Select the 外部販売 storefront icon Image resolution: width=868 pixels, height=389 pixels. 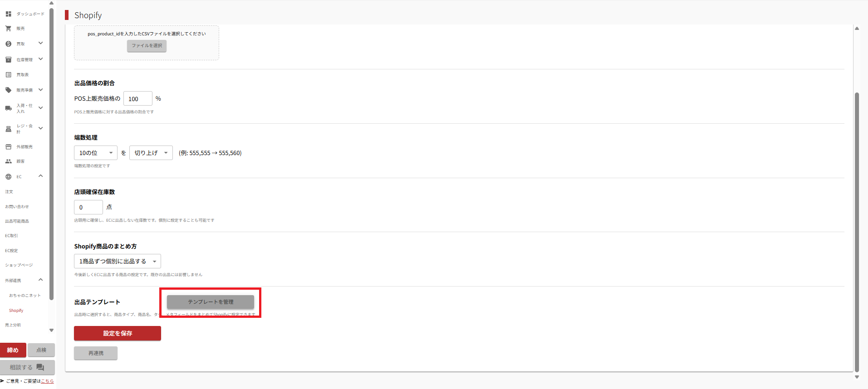coord(8,147)
